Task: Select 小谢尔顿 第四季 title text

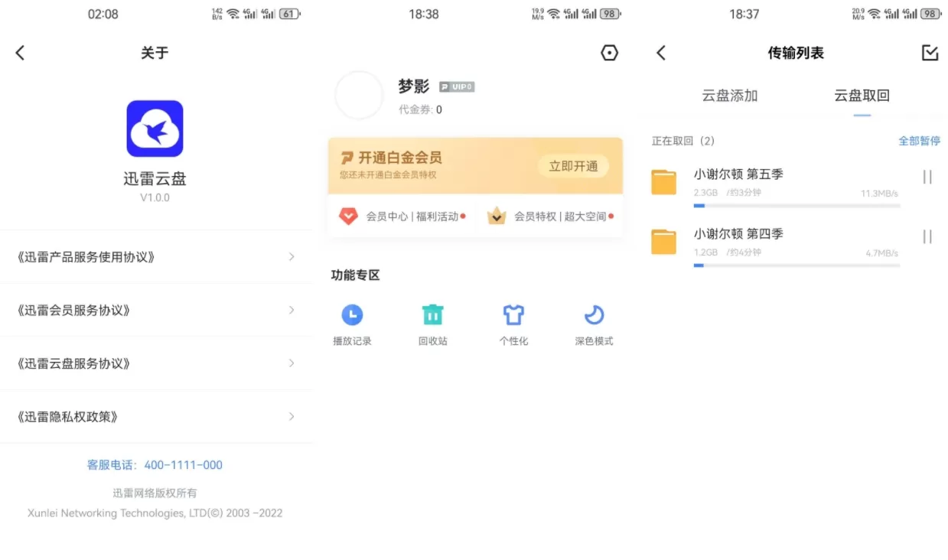Action: click(x=738, y=234)
